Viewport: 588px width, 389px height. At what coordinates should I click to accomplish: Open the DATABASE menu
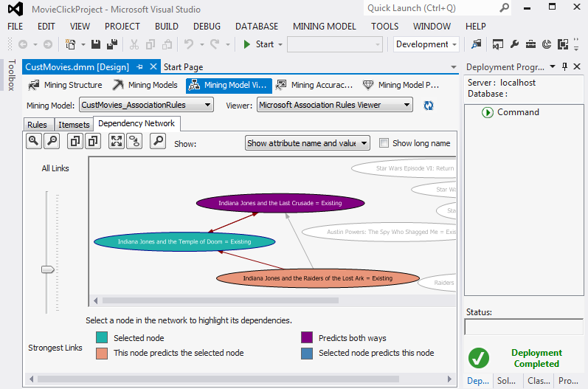click(257, 27)
